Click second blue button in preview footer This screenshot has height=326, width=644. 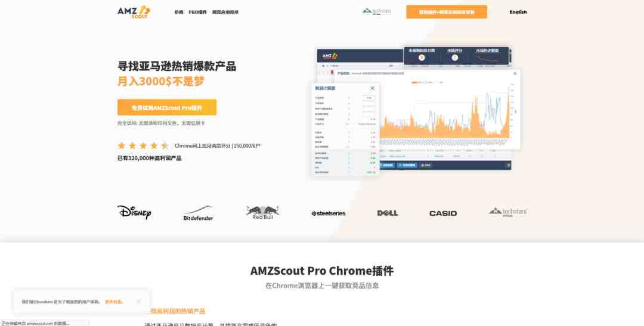click(407, 165)
